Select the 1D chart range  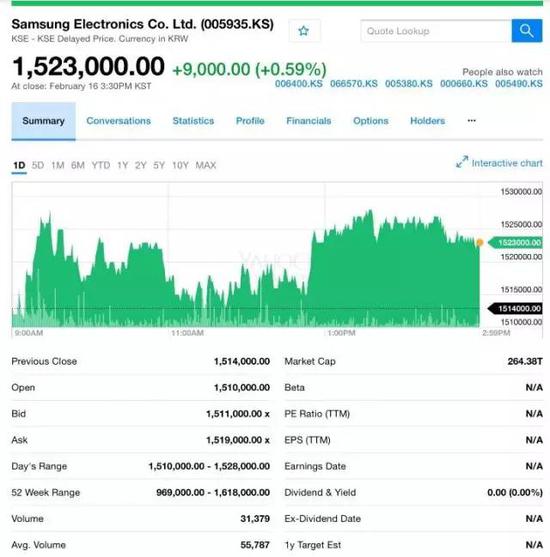[19, 165]
